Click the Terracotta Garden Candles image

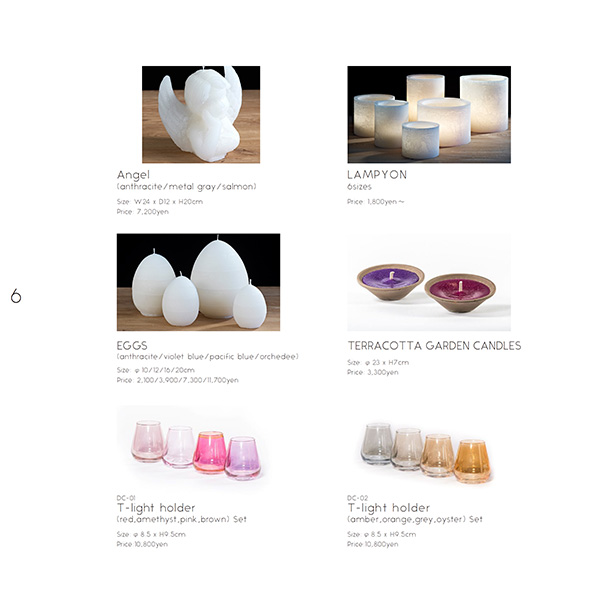[x=429, y=282]
